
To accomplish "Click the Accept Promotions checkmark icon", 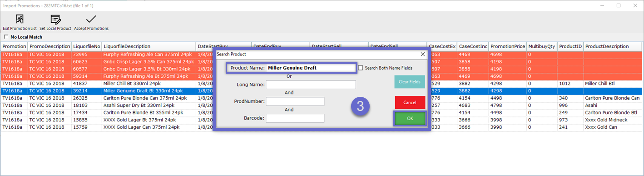I will tap(91, 19).
